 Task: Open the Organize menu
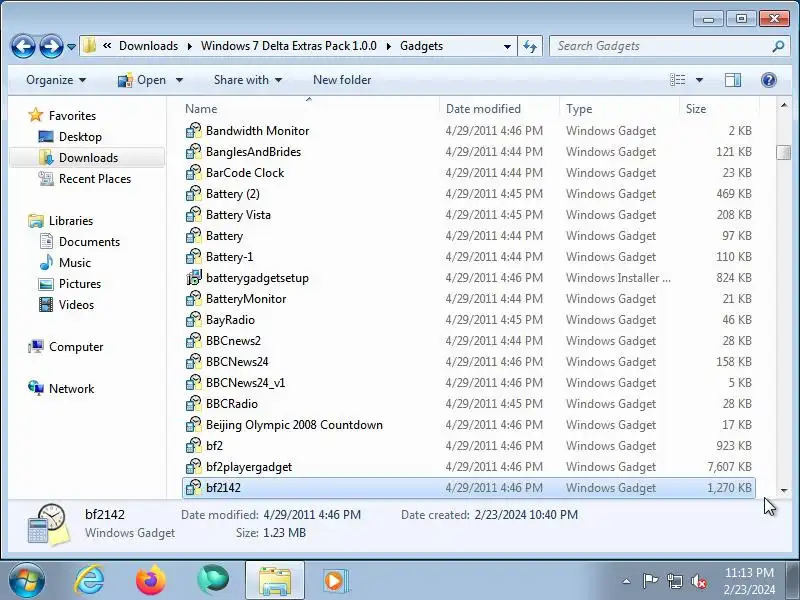pyautogui.click(x=56, y=80)
